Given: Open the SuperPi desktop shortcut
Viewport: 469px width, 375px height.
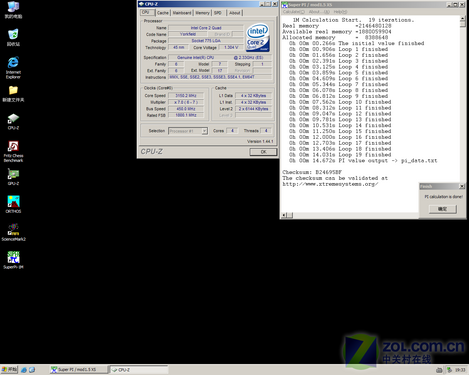Looking at the screenshot, I should [13, 260].
